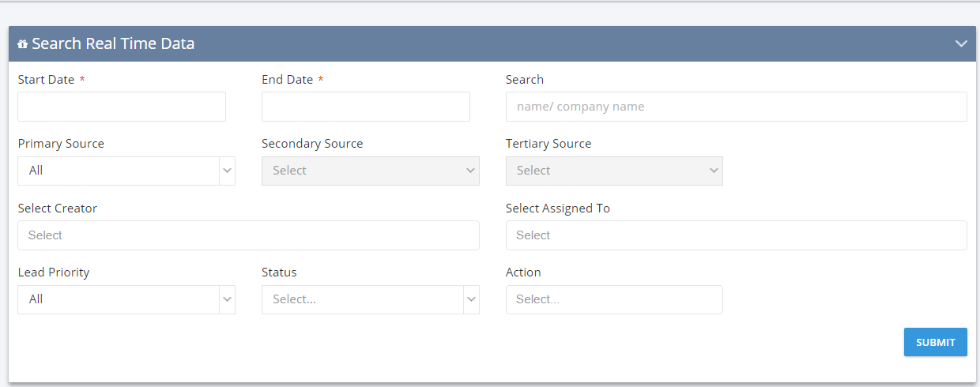980x387 pixels.
Task: Open the Select Creator field
Action: tap(248, 235)
